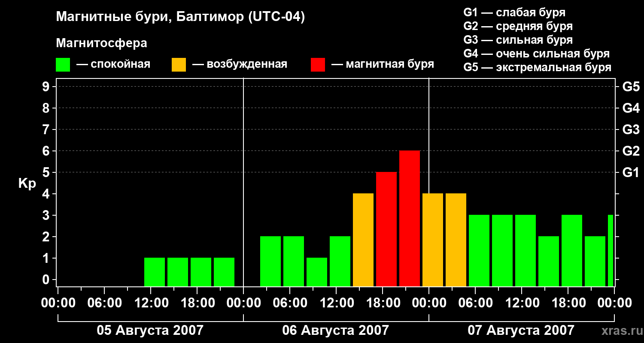The height and width of the screenshot is (343, 644).
Task: Click the red 'магнитная буря' legend swatch
Action: click(x=318, y=65)
